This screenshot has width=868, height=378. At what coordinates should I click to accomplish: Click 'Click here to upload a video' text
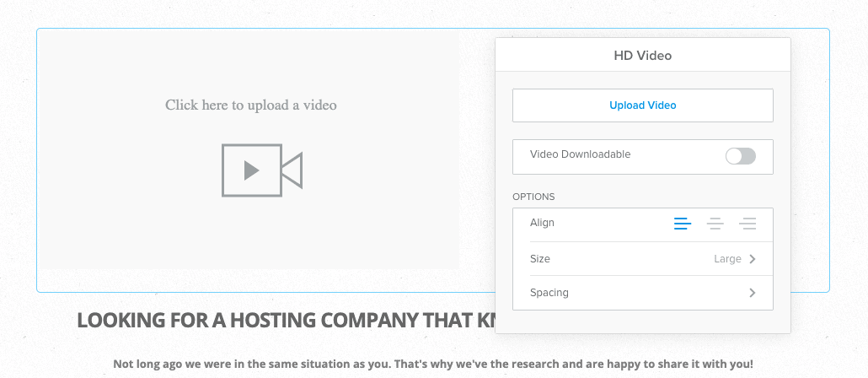tap(251, 105)
